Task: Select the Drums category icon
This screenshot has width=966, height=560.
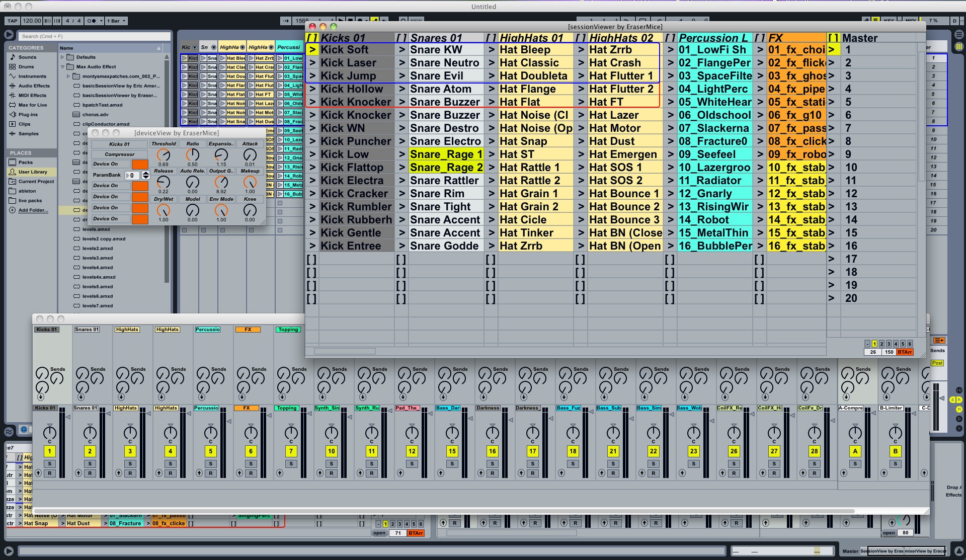Action: coord(13,67)
